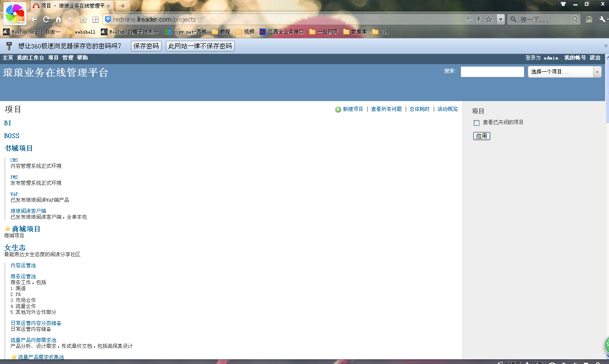The image size is (609, 364).
Task: Click the site security shield icon
Action: (108, 19)
